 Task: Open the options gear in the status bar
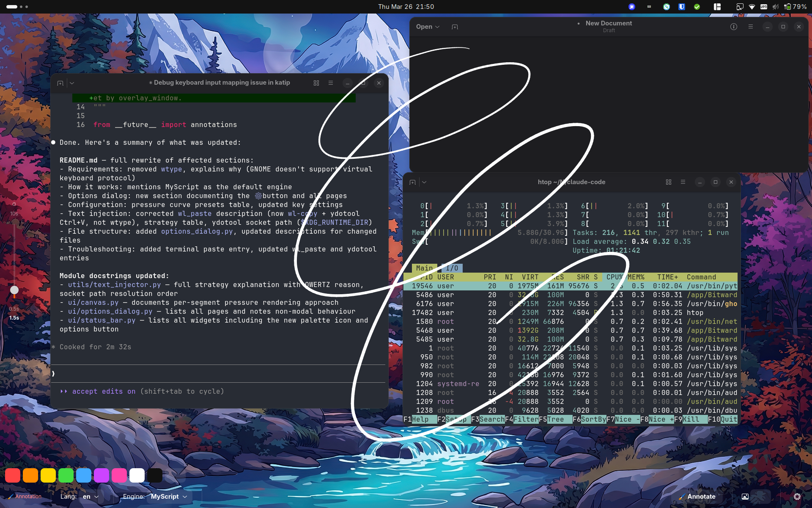click(797, 497)
